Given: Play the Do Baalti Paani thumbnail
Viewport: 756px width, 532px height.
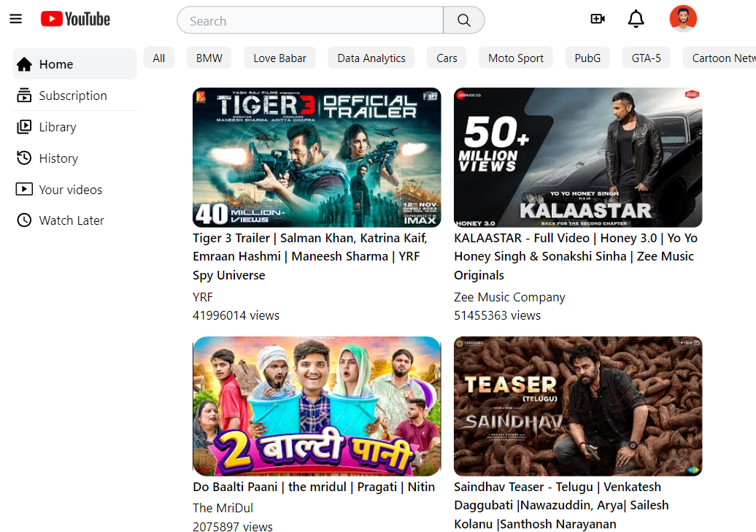Looking at the screenshot, I should [x=317, y=406].
